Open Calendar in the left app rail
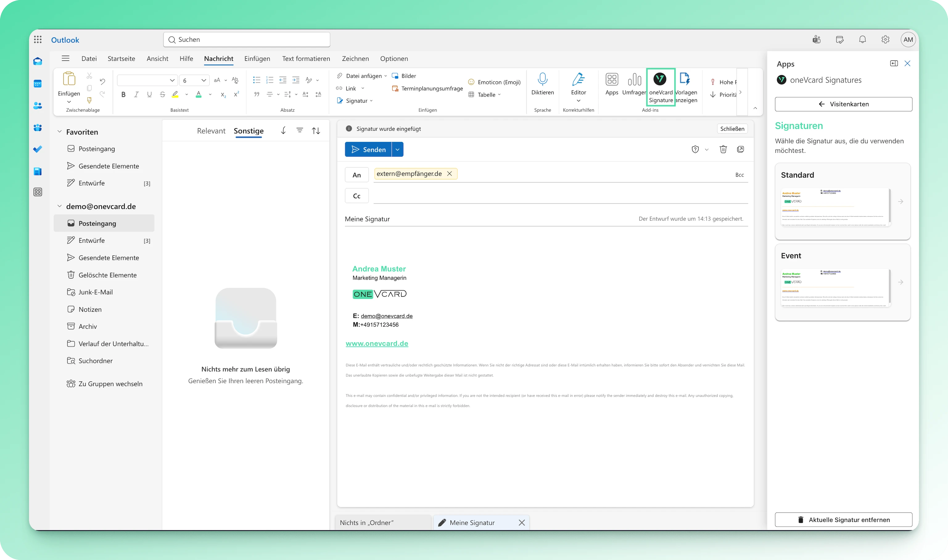Screen dimensions: 948x560 tap(38, 84)
